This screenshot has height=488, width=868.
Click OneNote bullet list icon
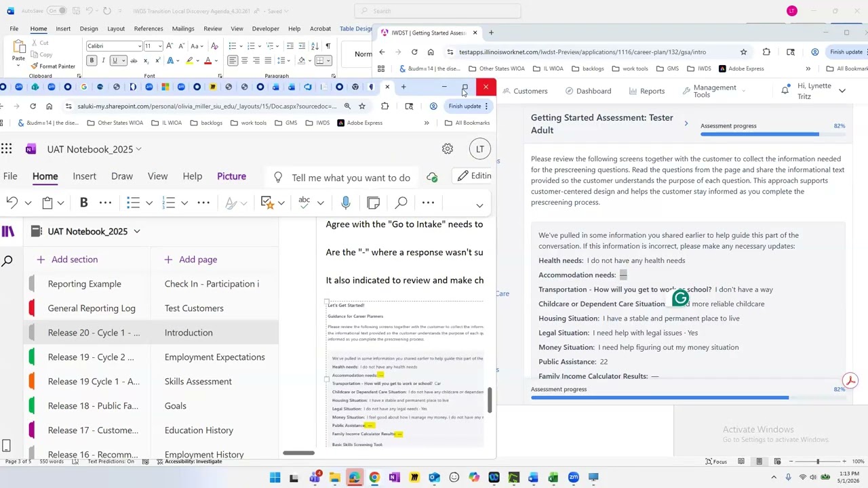point(133,203)
